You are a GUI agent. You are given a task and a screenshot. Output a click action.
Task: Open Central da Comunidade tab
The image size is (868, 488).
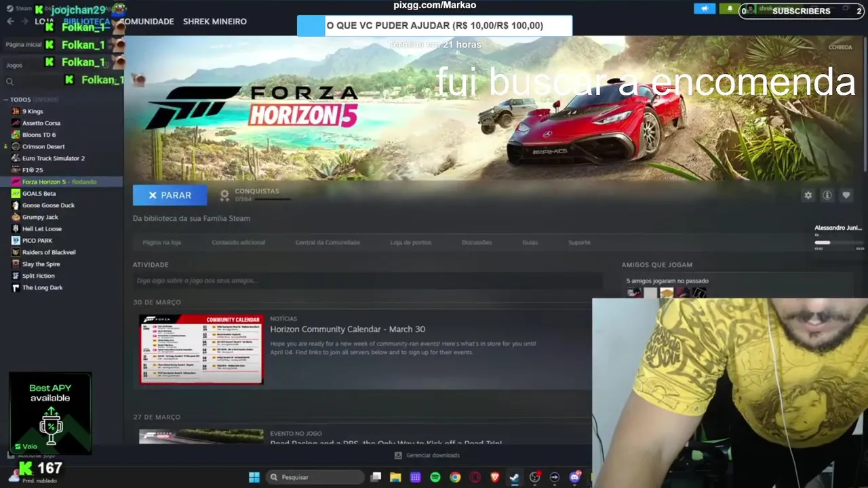(x=328, y=242)
